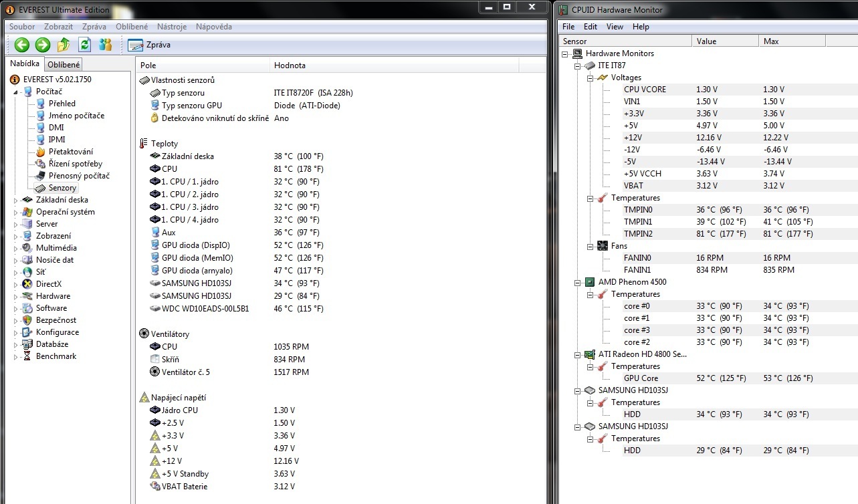The image size is (858, 504).
Task: Expand the Základní deska tree node
Action: (x=17, y=200)
